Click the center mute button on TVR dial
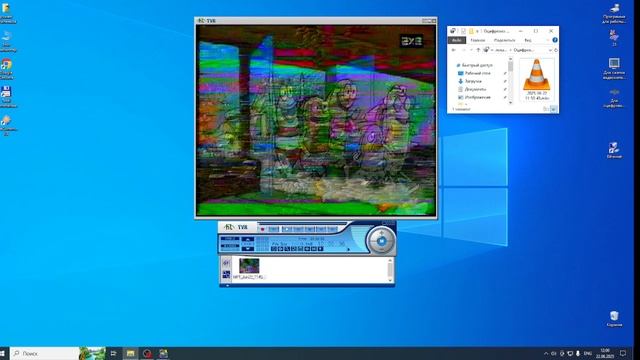 click(x=382, y=241)
